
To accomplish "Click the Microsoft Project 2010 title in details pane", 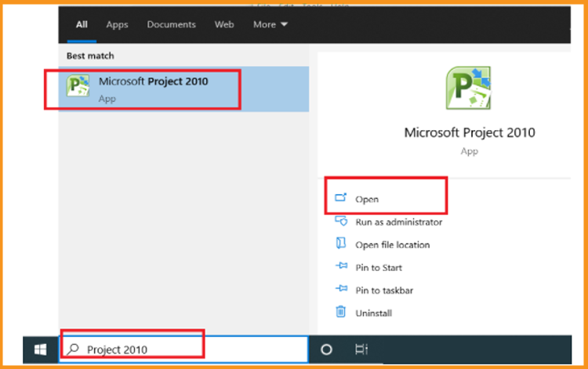I will (x=470, y=132).
